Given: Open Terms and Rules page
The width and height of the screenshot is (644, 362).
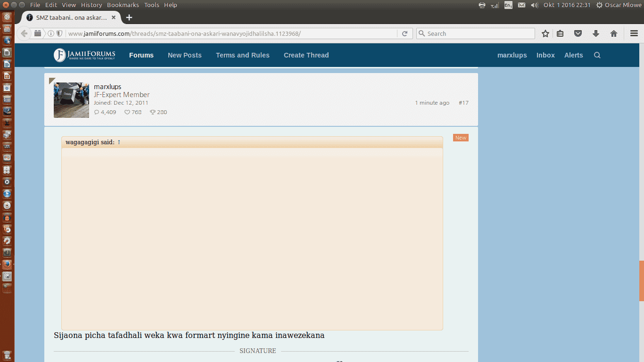Looking at the screenshot, I should 243,55.
